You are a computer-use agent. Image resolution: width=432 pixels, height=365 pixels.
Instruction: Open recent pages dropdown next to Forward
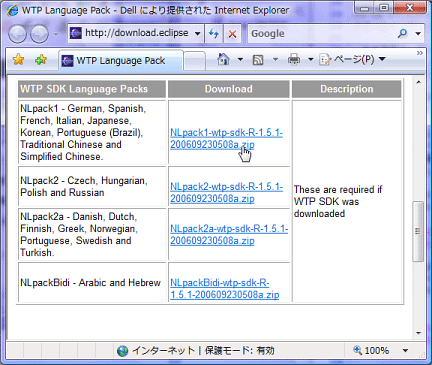(56, 34)
